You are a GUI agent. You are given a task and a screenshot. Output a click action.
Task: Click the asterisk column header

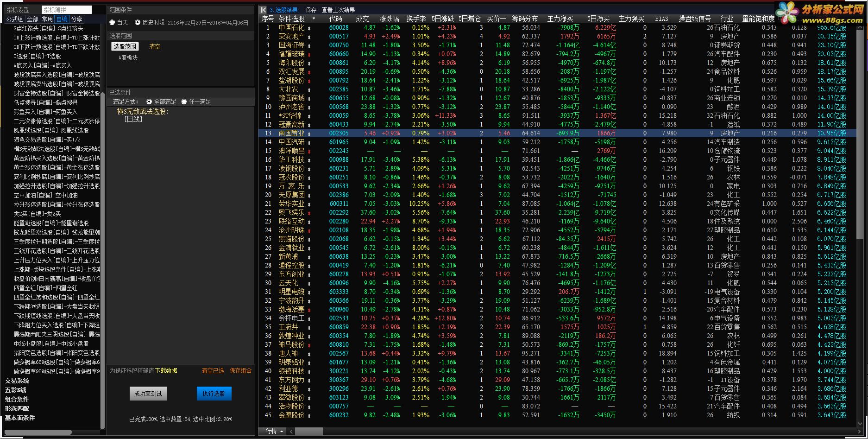point(314,19)
